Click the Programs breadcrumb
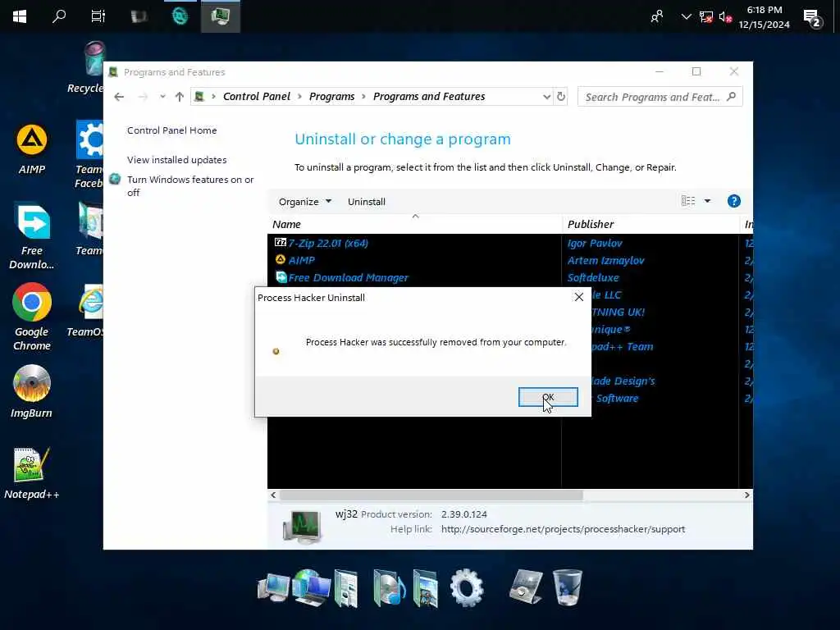The image size is (840, 630). tap(331, 97)
